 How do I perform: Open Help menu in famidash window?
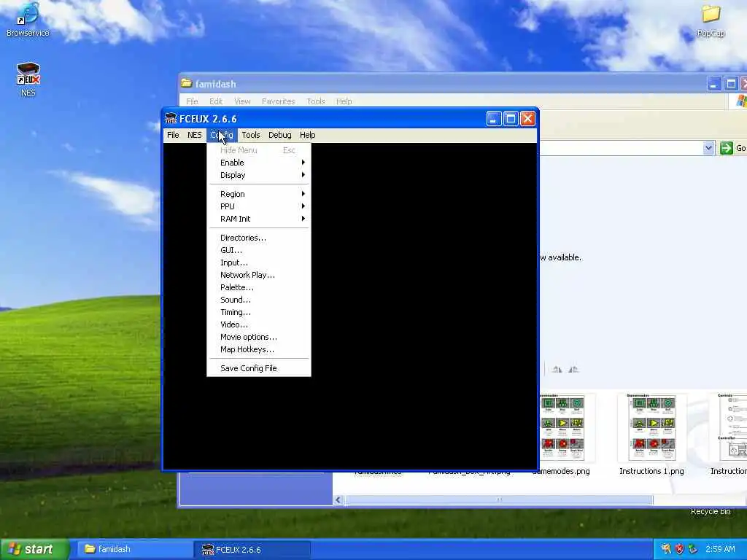[344, 101]
